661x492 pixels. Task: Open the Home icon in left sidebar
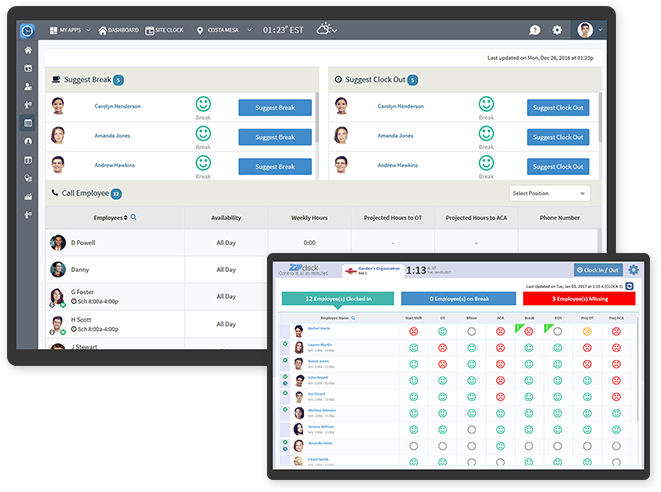click(28, 50)
